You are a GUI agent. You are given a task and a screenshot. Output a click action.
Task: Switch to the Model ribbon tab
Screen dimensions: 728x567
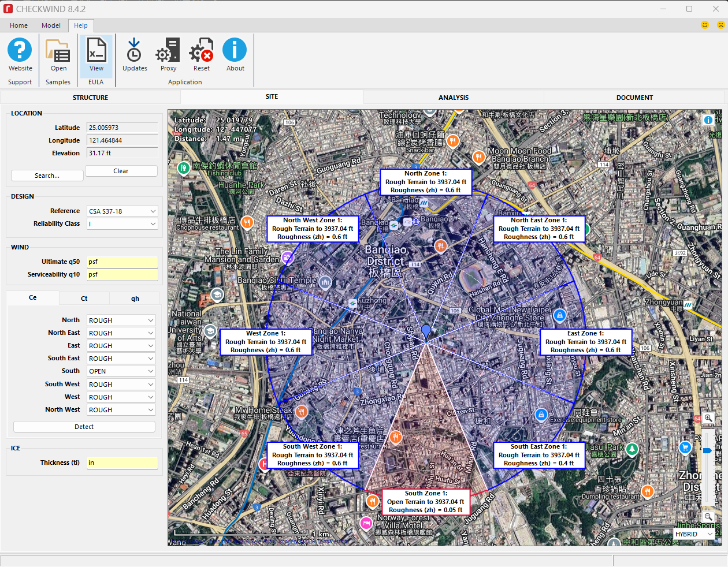pos(51,25)
